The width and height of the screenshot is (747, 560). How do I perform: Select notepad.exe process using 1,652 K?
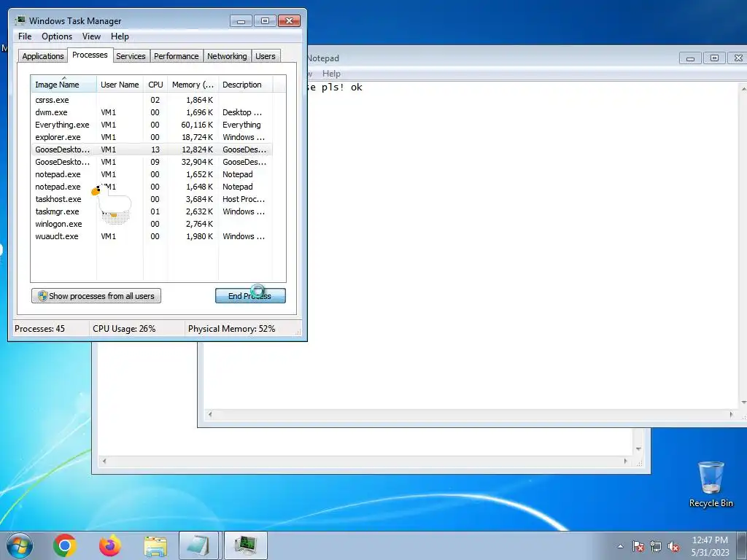pos(152,174)
